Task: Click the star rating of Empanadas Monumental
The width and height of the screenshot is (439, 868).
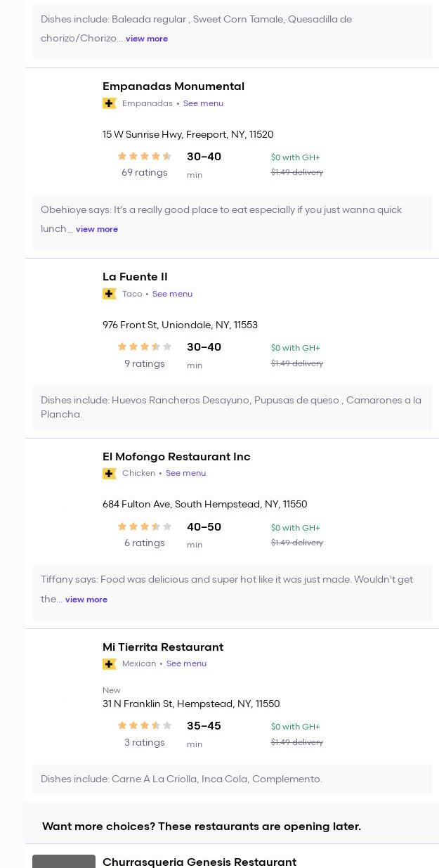Action: 145,157
